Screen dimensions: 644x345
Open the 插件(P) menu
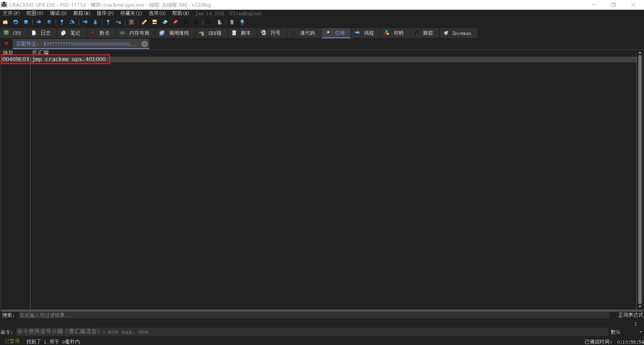click(105, 13)
